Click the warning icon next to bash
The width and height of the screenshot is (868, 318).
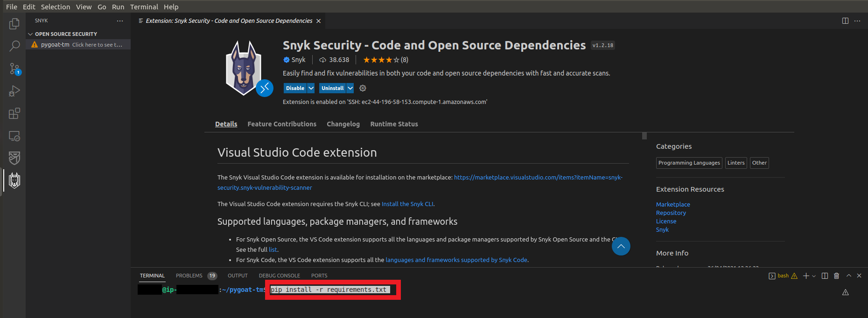[x=794, y=276]
